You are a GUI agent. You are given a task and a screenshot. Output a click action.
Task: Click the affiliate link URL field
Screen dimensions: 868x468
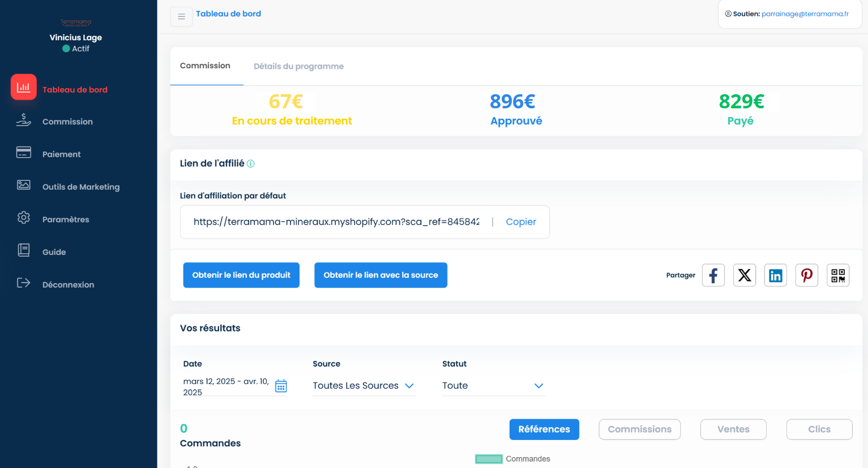(x=336, y=222)
